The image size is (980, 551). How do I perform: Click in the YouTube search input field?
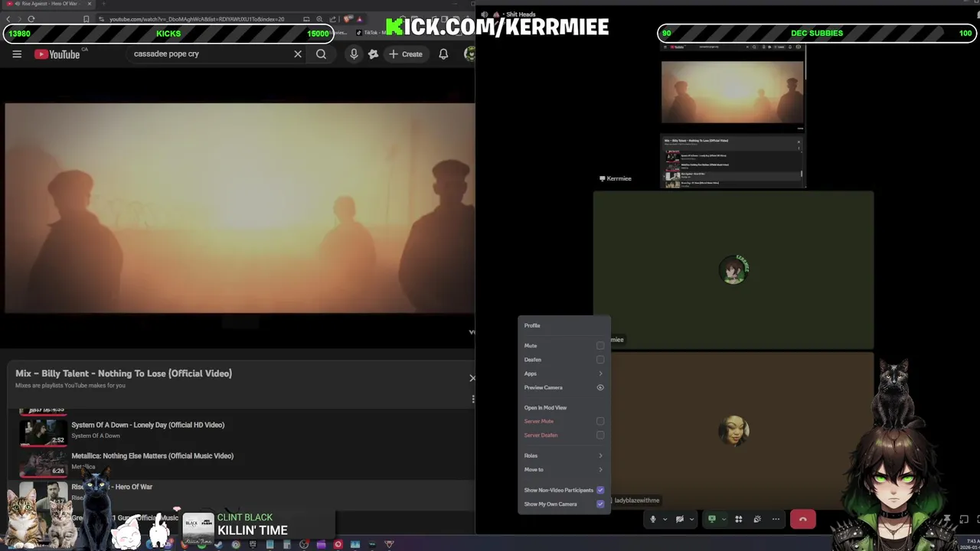pos(207,54)
